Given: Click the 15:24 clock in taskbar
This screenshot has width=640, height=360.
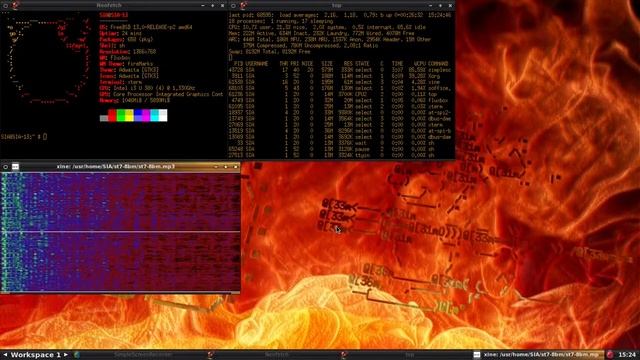Looking at the screenshot, I should (627, 355).
